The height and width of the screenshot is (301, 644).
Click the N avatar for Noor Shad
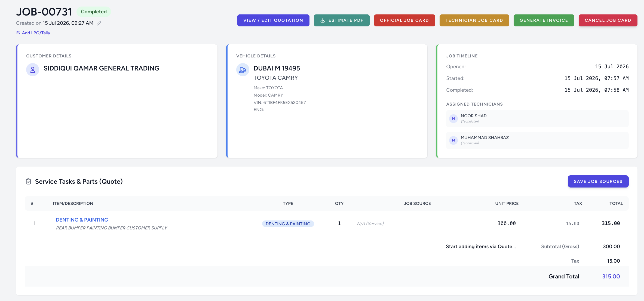[x=453, y=119]
